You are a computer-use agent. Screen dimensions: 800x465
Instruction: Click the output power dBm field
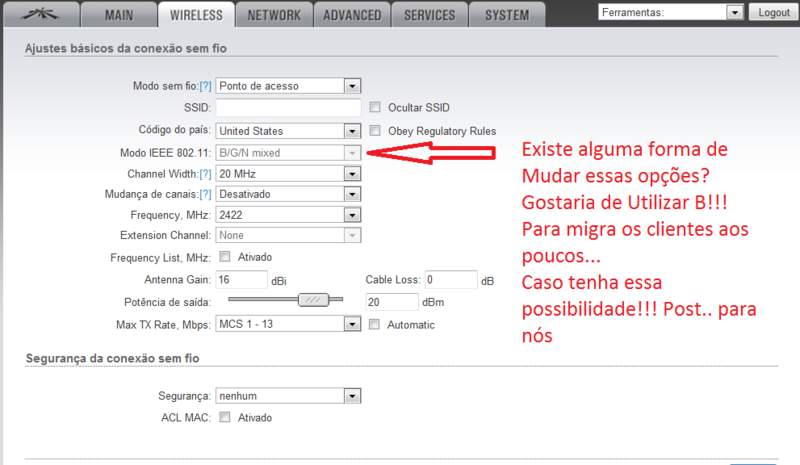click(x=391, y=302)
